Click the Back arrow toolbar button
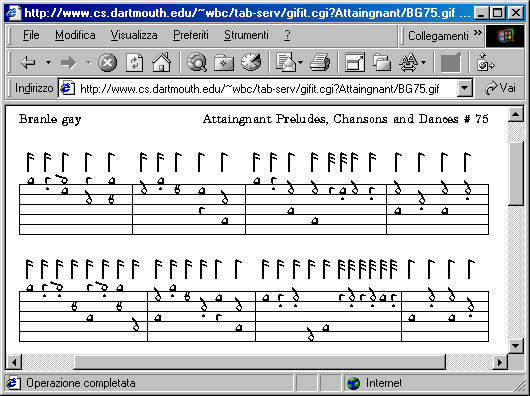Viewport: 530px width, 396px height. [x=28, y=63]
